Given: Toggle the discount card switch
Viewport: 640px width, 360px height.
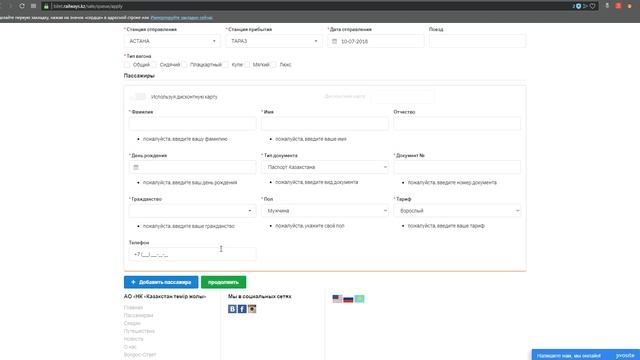Looking at the screenshot, I should (x=138, y=97).
